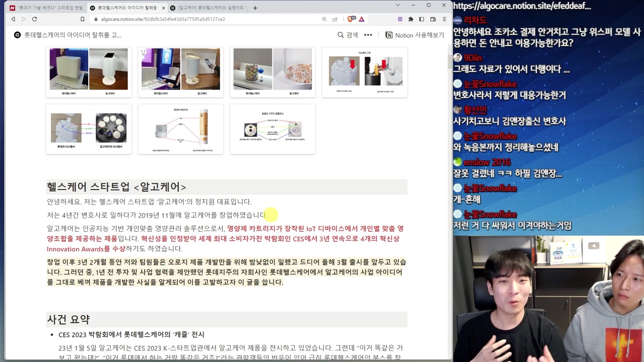Viewport: 644px width, 362px height.
Task: Click the overlay URL text at top right
Action: [x=522, y=6]
